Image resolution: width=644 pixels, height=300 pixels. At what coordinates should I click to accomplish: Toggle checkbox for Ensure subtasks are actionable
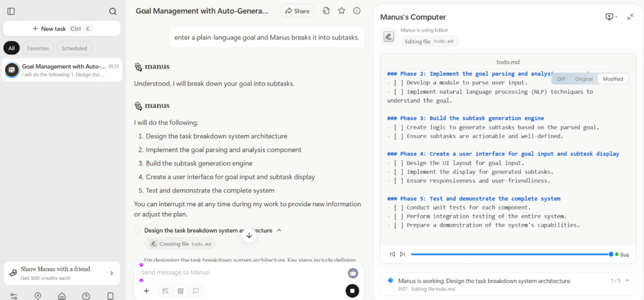398,136
